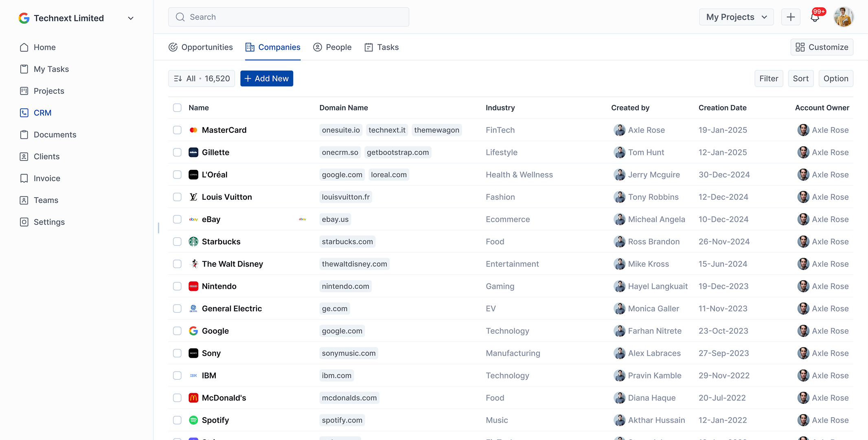Open the My Projects dropdown
This screenshot has height=440, width=868.
tap(736, 17)
